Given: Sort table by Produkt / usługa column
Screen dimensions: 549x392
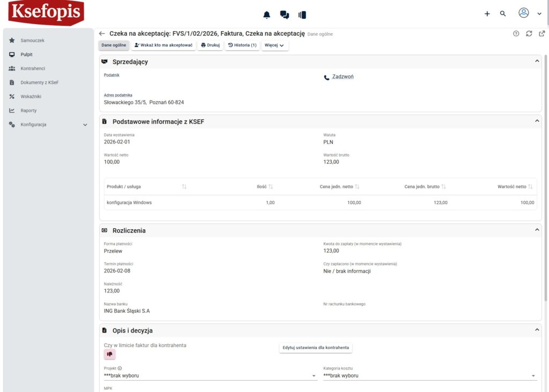Looking at the screenshot, I should pyautogui.click(x=184, y=186).
